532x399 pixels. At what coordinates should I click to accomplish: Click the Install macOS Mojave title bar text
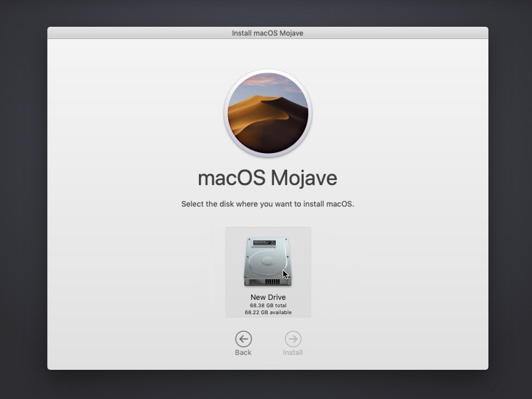pyautogui.click(x=268, y=33)
